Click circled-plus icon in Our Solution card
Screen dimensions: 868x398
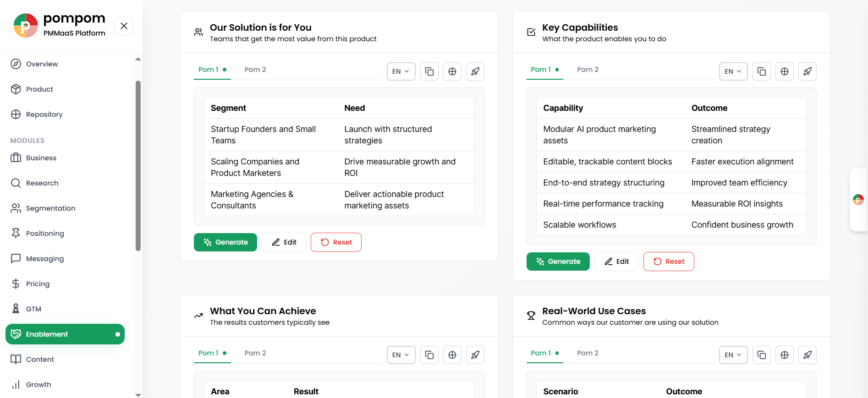pyautogui.click(x=452, y=71)
